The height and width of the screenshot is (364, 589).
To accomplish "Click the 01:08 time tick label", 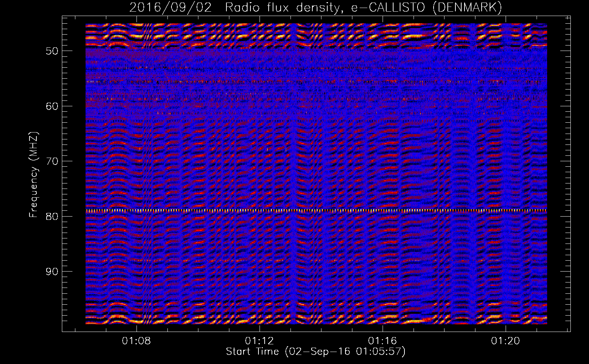I will point(137,341).
